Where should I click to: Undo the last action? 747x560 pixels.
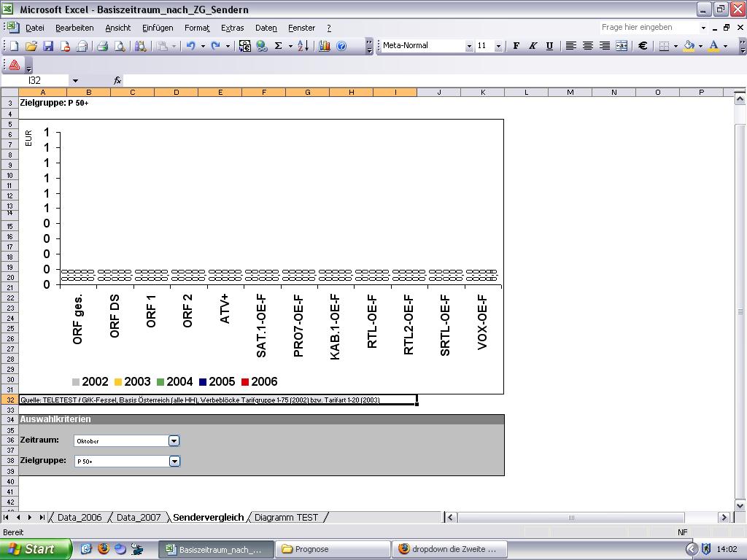click(x=191, y=46)
